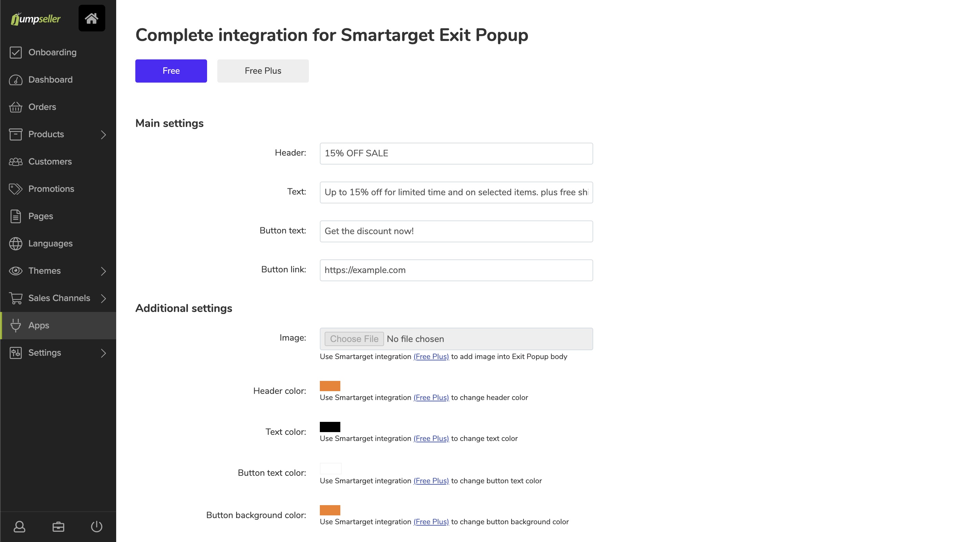Click the Button link input field

point(456,270)
